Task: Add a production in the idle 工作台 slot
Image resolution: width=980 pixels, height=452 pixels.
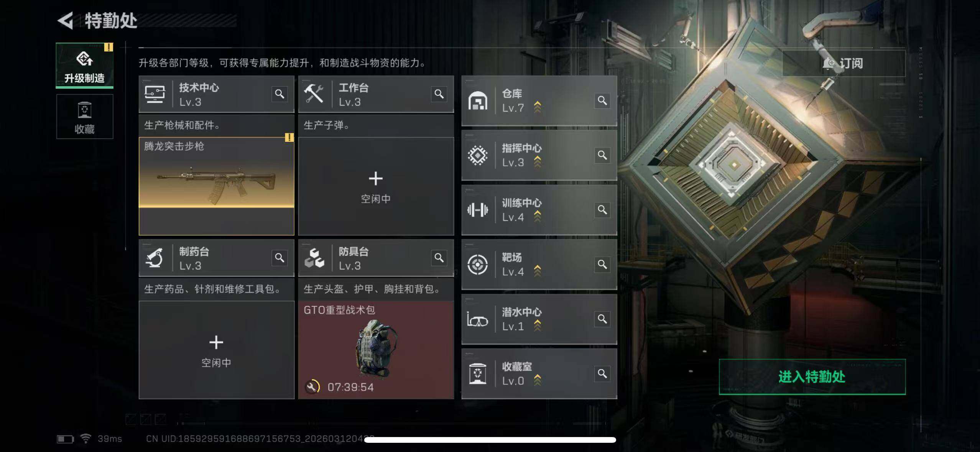Action: coord(376,186)
